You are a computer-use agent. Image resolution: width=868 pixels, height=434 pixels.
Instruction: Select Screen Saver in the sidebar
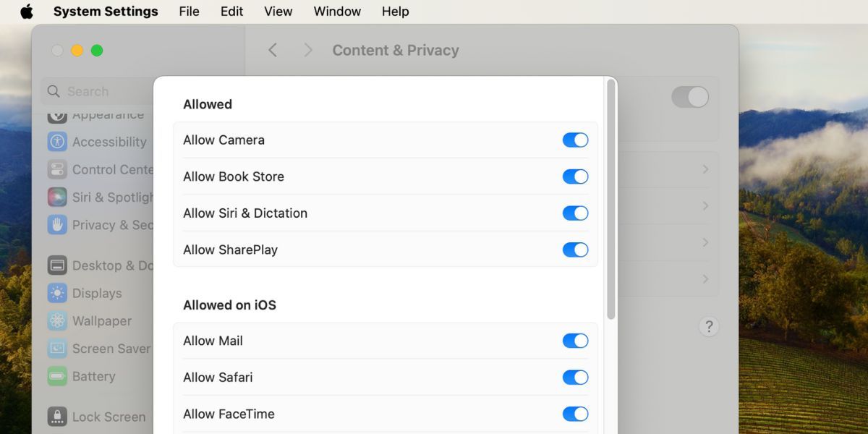click(x=56, y=348)
